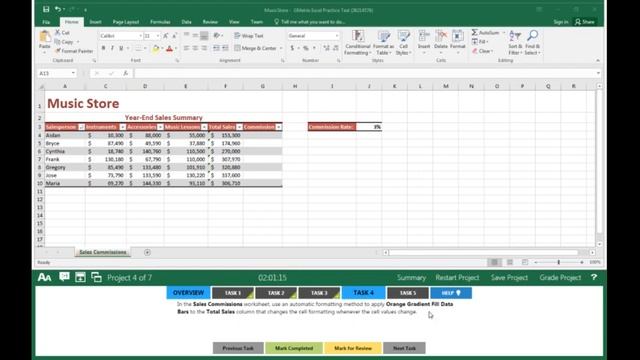Select the Sales Commissions sheet tab
This screenshot has height=360, width=640.
click(x=102, y=252)
